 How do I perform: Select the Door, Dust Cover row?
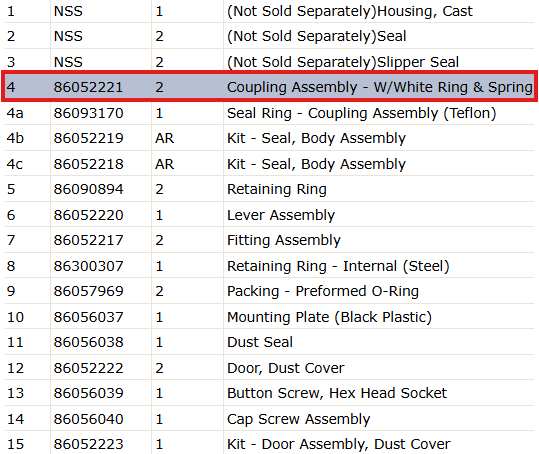[270, 368]
